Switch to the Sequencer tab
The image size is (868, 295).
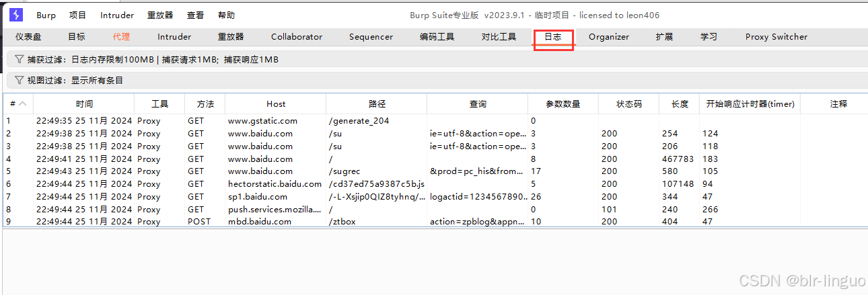coord(371,37)
